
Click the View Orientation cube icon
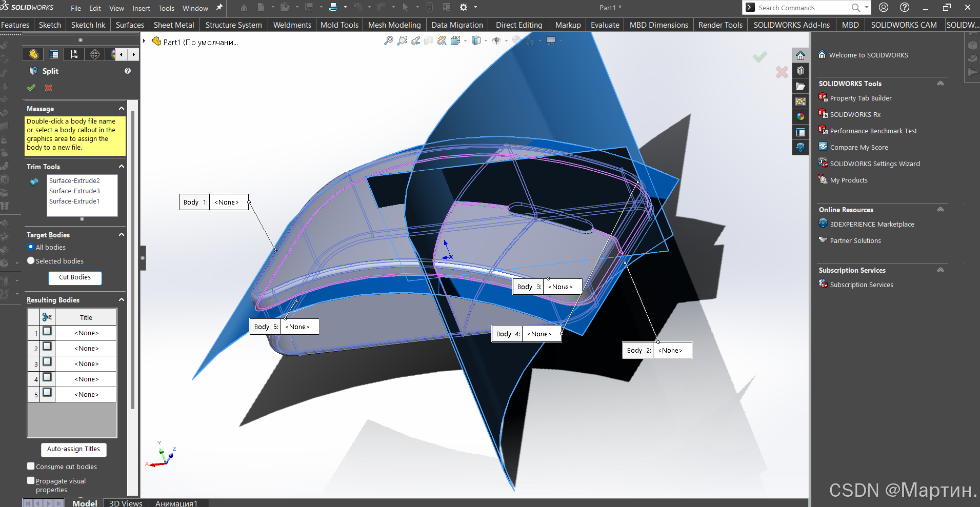point(455,40)
